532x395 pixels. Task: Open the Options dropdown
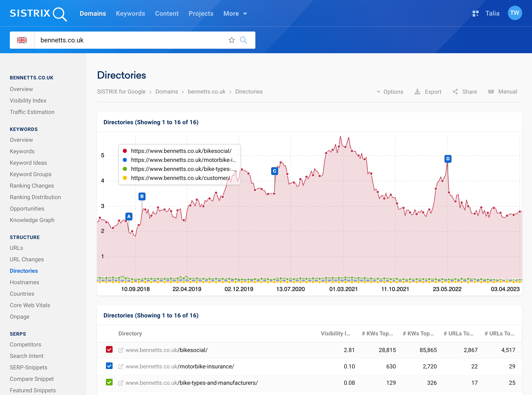pos(390,92)
